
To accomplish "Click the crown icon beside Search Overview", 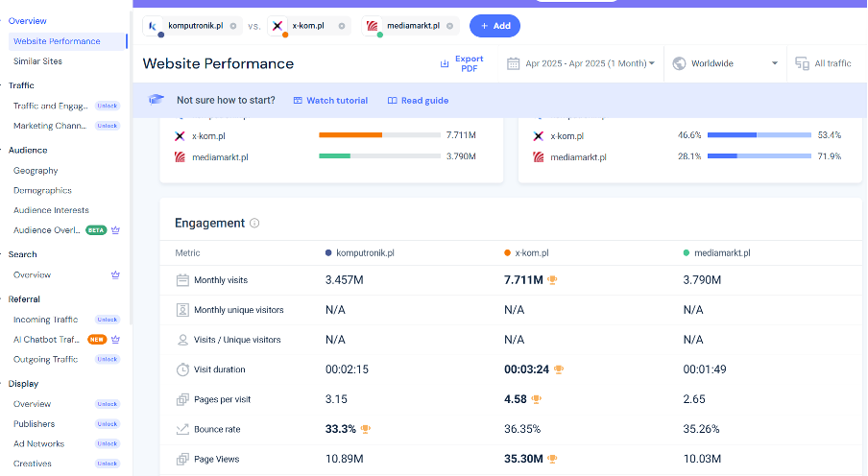I will tap(115, 275).
